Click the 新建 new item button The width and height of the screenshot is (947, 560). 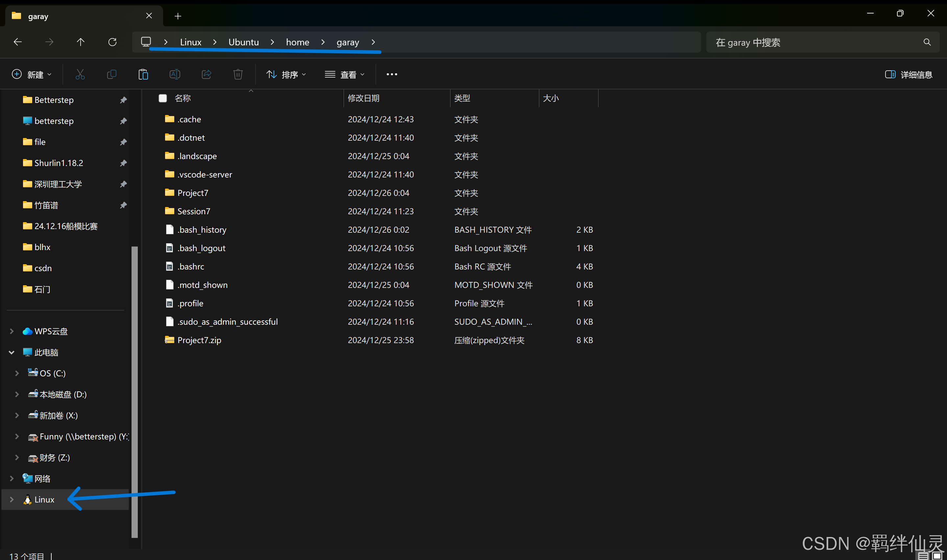point(32,74)
